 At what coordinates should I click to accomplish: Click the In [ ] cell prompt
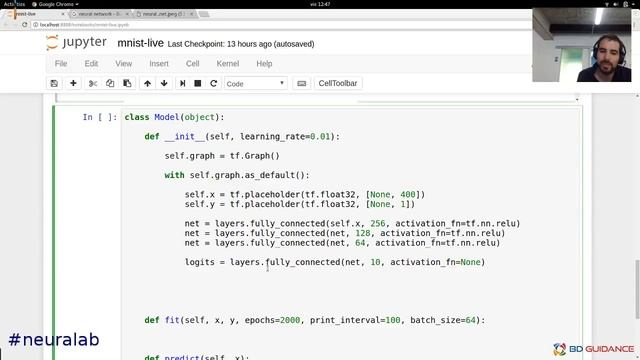tap(100, 117)
